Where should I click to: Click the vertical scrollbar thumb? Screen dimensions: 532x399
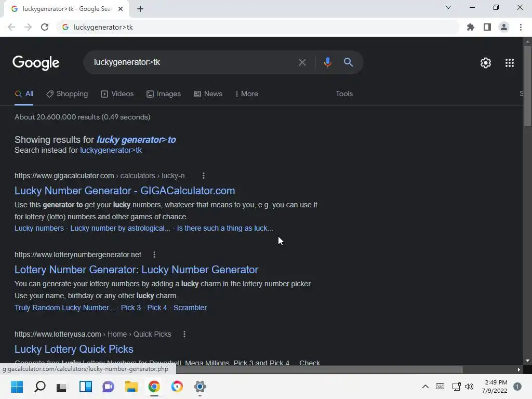click(x=527, y=86)
